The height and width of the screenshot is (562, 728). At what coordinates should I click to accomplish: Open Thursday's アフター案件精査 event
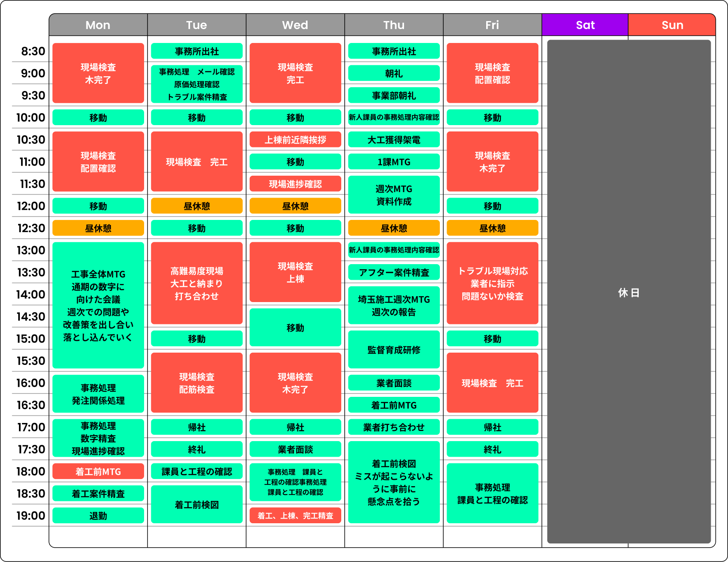394,272
